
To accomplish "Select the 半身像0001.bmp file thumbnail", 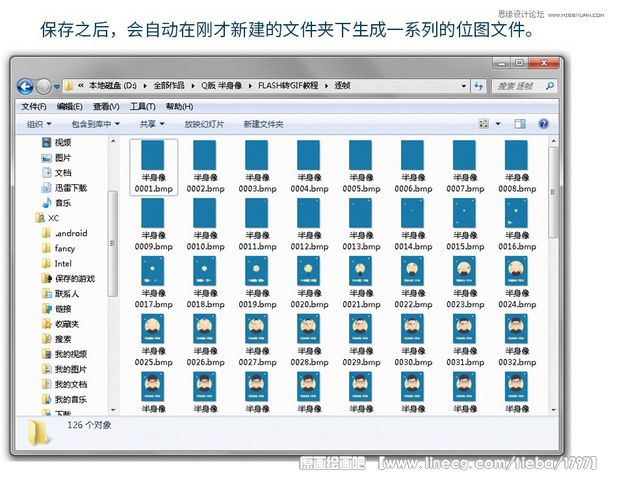I will point(153,166).
